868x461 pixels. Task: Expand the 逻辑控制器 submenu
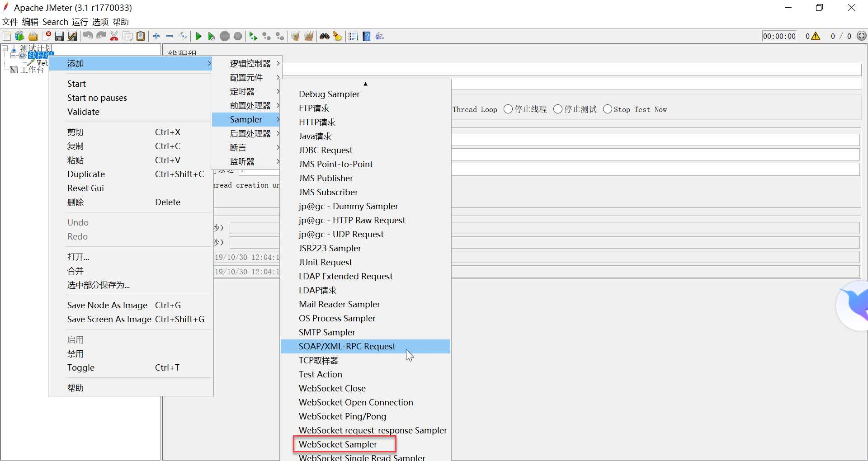click(x=246, y=64)
